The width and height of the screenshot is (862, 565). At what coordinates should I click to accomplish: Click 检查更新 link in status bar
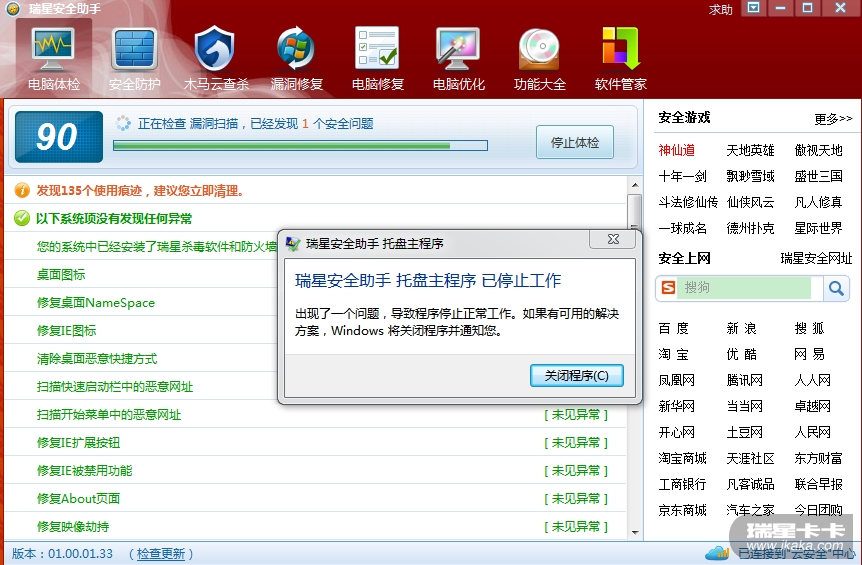pos(161,553)
